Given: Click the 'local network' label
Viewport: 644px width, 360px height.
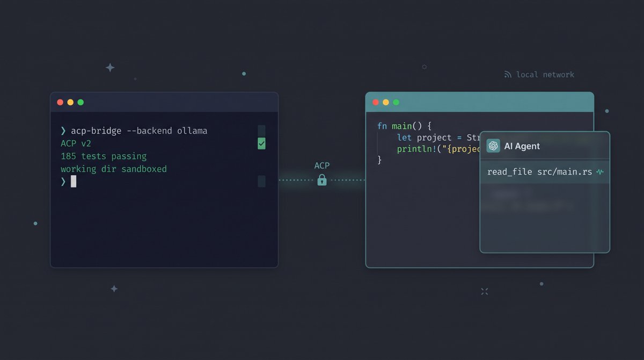Looking at the screenshot, I should (545, 75).
